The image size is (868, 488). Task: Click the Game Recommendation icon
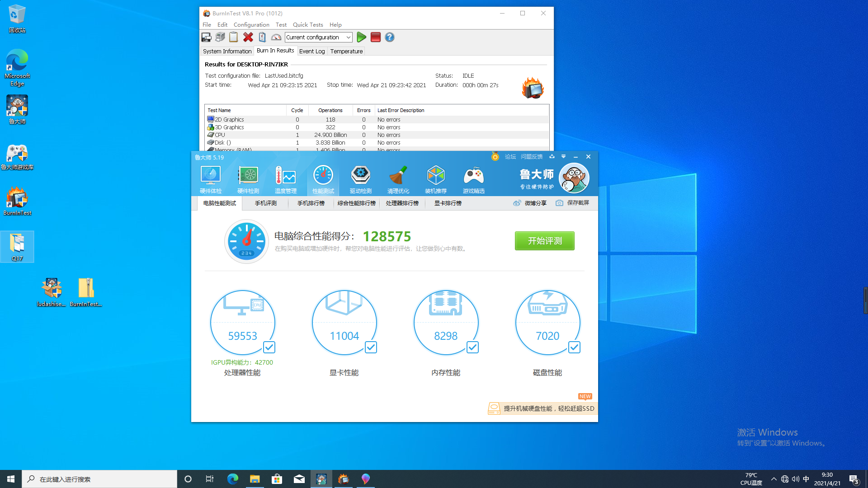(x=473, y=179)
